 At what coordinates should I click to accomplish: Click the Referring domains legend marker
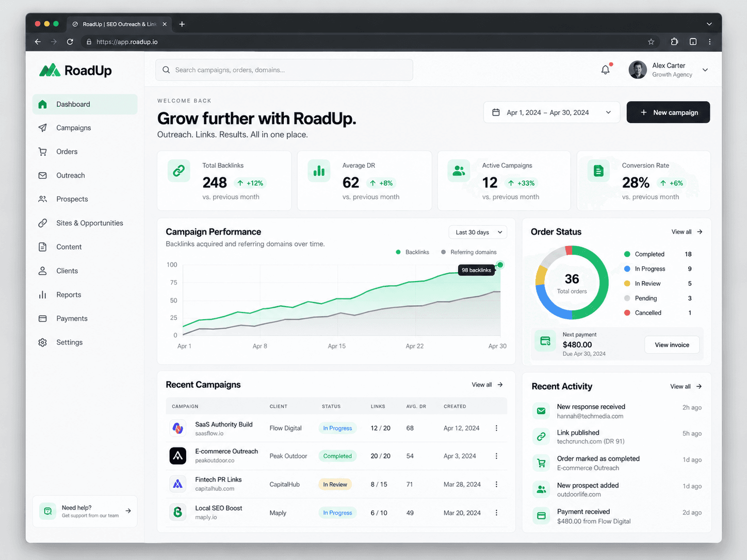point(444,252)
